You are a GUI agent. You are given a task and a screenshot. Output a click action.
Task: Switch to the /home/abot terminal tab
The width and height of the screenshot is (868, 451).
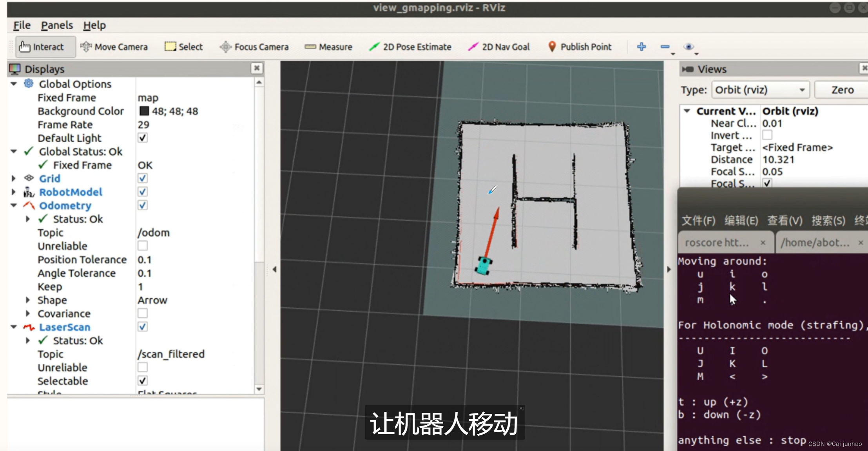[x=822, y=243]
